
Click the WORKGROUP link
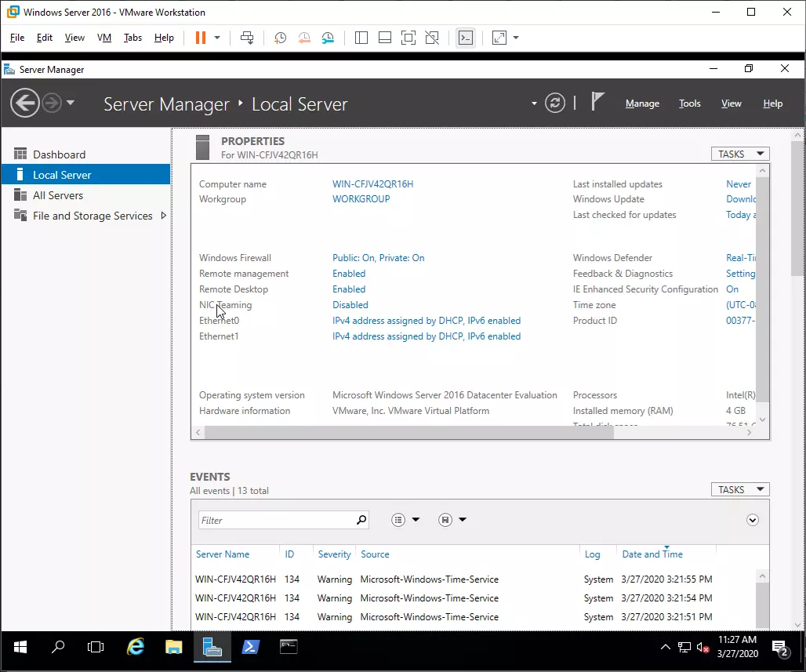pyautogui.click(x=361, y=199)
